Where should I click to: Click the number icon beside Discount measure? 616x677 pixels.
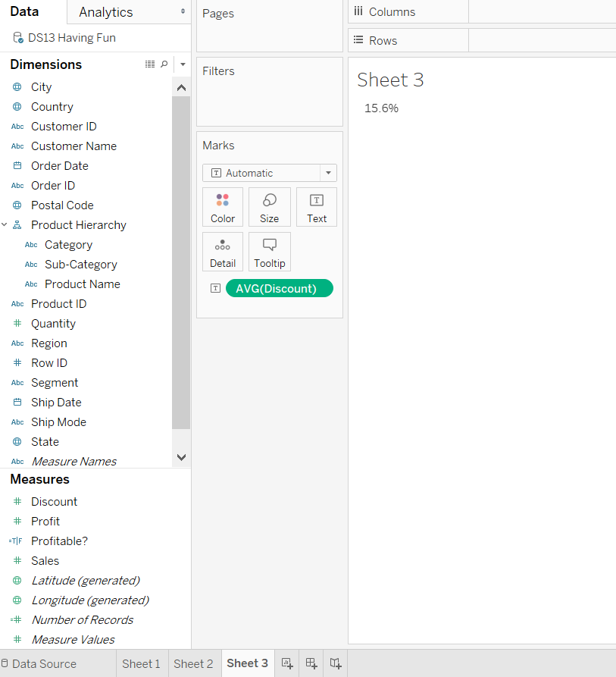click(x=17, y=501)
